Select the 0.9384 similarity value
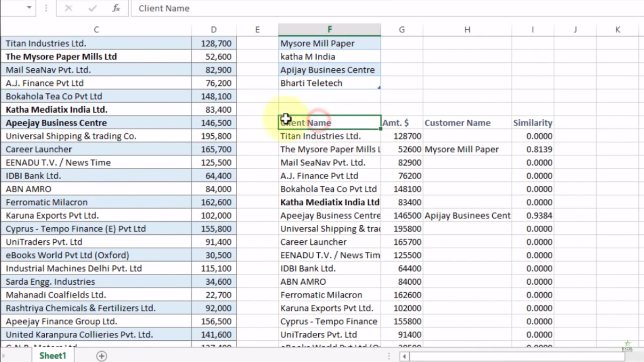The height and width of the screenshot is (362, 644). [x=533, y=215]
